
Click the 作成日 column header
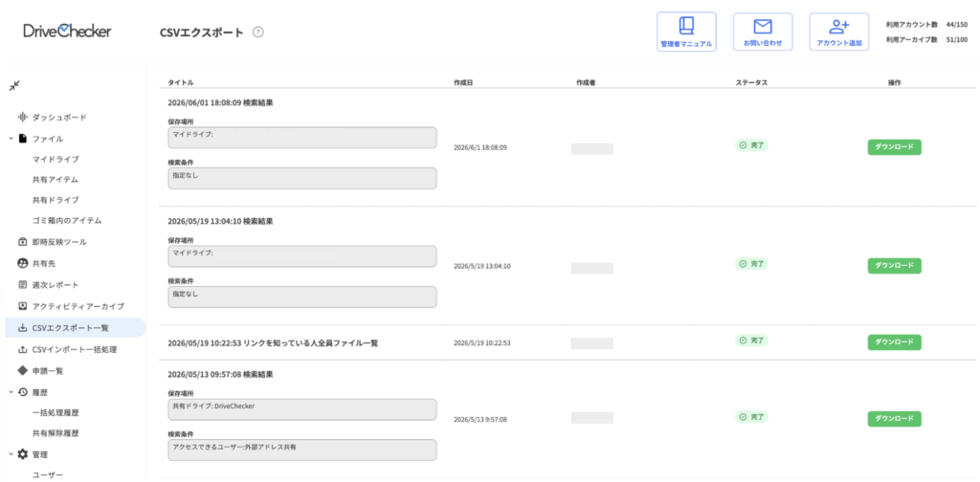click(463, 83)
